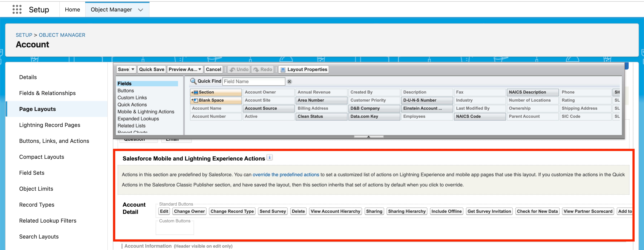Click the Edit standard button

tap(164, 211)
